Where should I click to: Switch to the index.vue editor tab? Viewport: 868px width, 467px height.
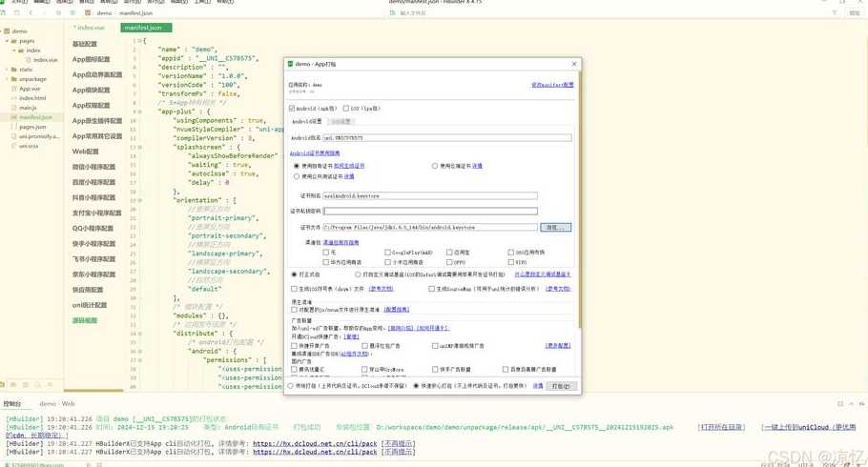(x=91, y=28)
